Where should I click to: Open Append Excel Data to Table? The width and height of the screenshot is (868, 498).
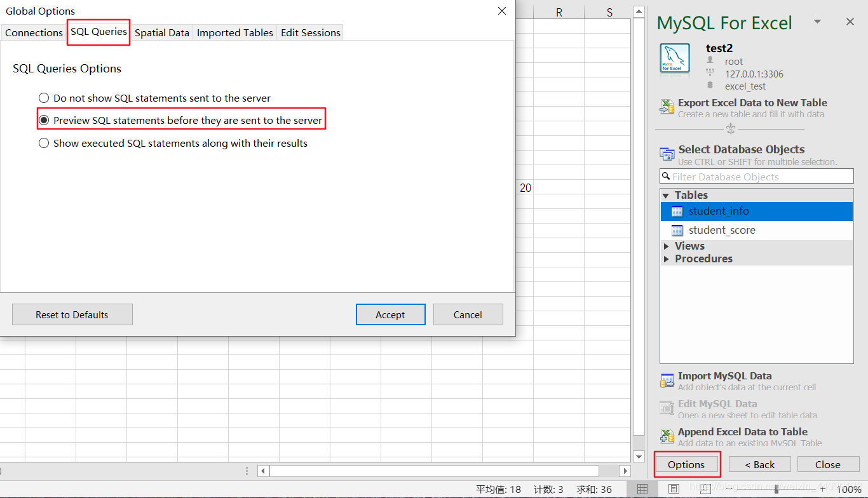pos(743,432)
